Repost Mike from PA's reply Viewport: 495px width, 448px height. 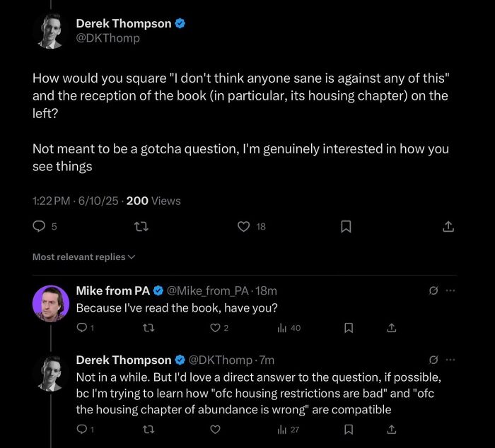pyautogui.click(x=147, y=328)
